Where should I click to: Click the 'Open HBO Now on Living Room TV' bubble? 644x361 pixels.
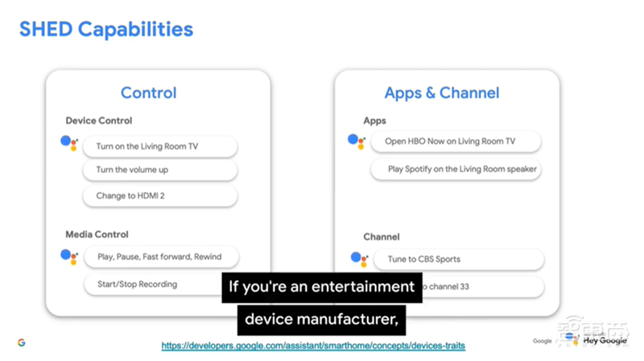(455, 142)
